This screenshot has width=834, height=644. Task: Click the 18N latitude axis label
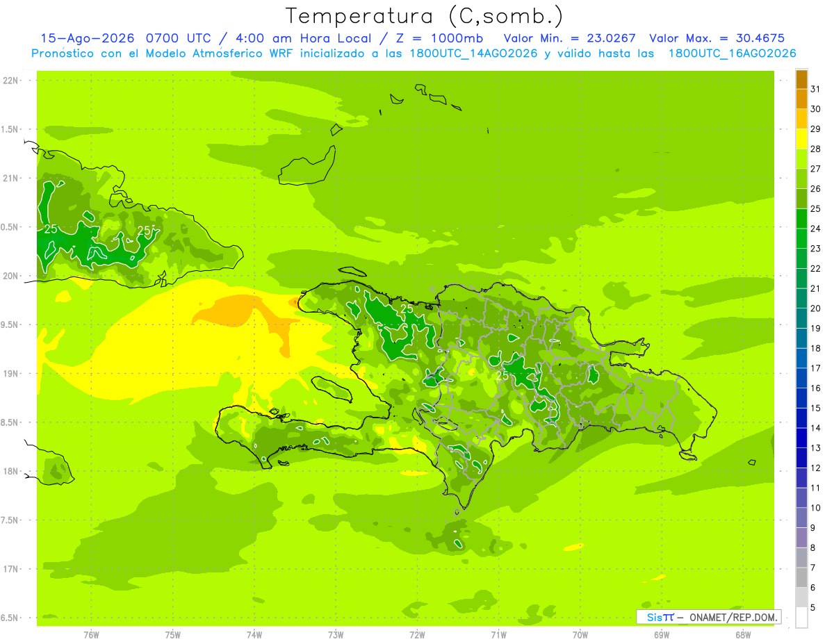12,471
